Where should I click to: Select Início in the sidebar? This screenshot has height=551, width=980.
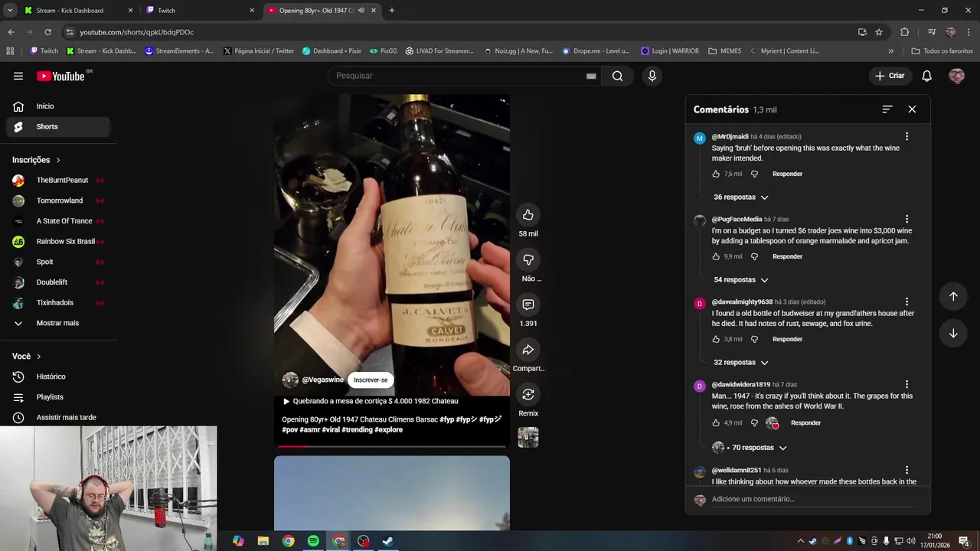pos(58,106)
